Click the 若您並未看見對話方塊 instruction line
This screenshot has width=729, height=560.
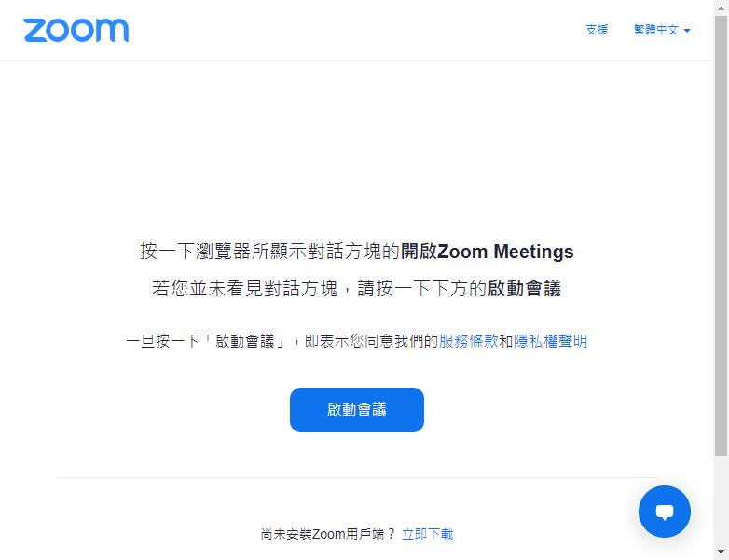tap(356, 289)
